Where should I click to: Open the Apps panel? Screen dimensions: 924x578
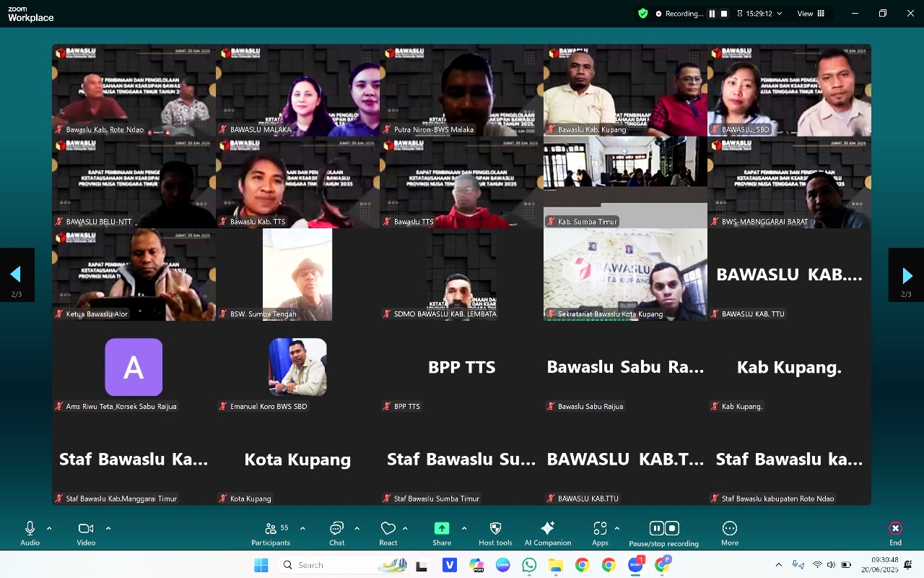tap(600, 534)
